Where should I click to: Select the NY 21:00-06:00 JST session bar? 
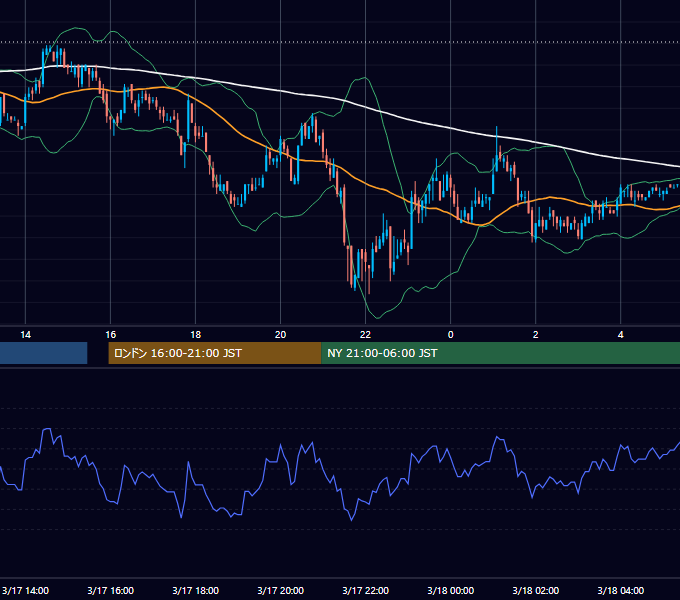click(x=500, y=353)
